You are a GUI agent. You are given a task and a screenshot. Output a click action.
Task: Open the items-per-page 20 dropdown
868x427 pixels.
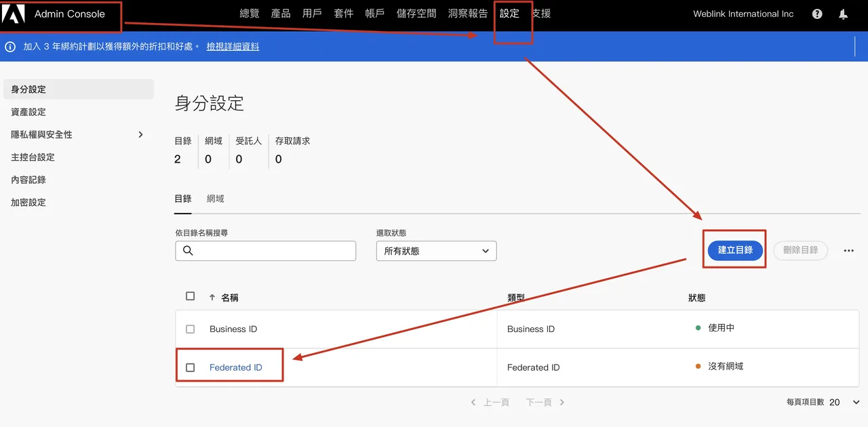pos(844,402)
